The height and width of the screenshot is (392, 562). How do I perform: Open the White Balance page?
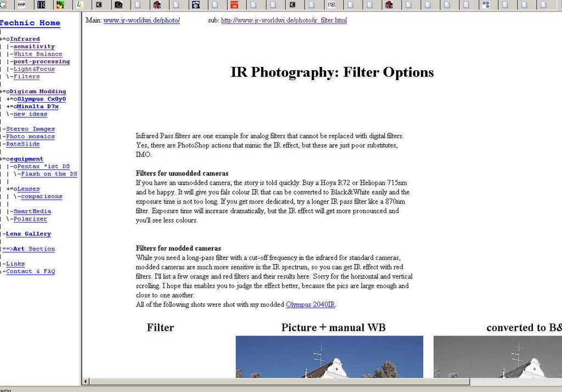(x=38, y=54)
